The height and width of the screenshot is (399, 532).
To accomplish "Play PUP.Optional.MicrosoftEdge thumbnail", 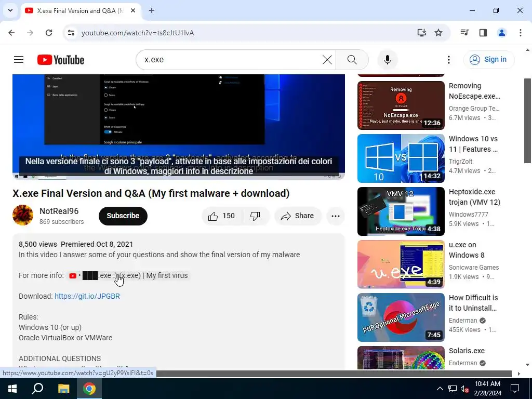I will click(x=401, y=317).
